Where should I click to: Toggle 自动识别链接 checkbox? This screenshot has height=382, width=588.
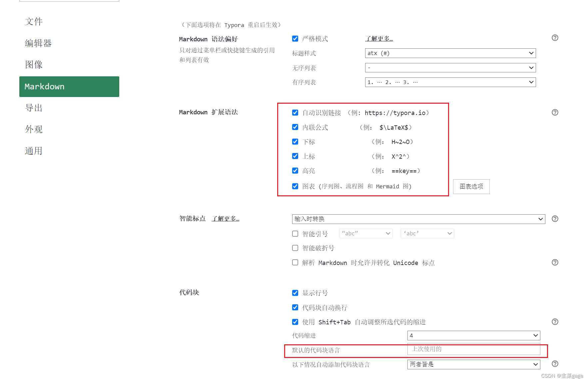click(x=295, y=113)
